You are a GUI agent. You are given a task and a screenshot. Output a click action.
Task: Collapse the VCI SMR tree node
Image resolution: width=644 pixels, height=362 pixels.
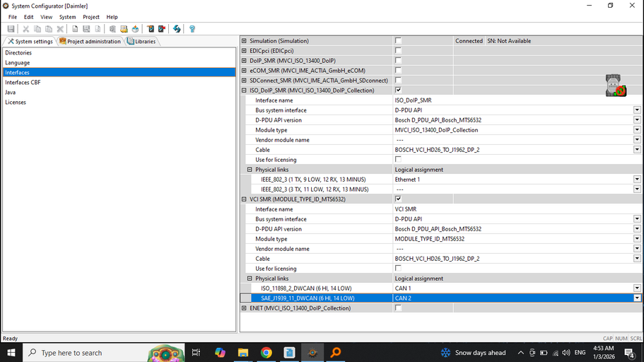[x=244, y=199]
